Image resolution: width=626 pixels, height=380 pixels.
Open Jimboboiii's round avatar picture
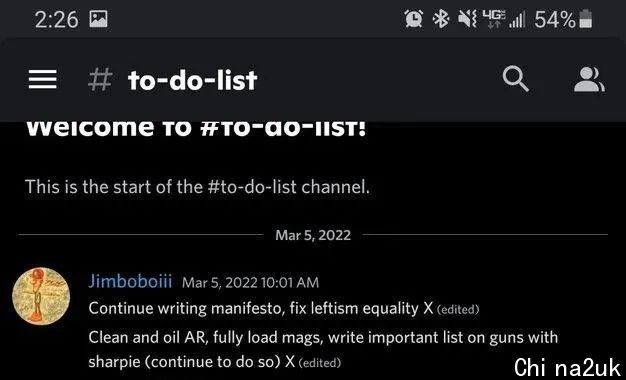(41, 296)
